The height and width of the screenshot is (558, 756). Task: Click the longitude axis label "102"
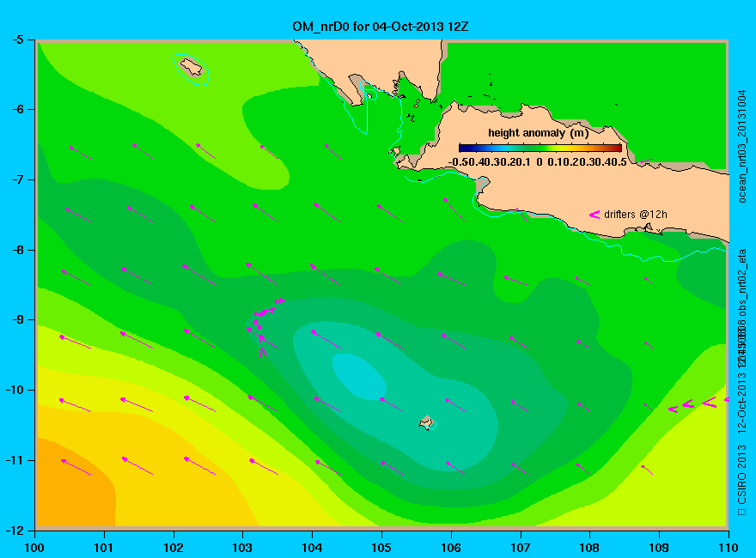[x=173, y=548]
